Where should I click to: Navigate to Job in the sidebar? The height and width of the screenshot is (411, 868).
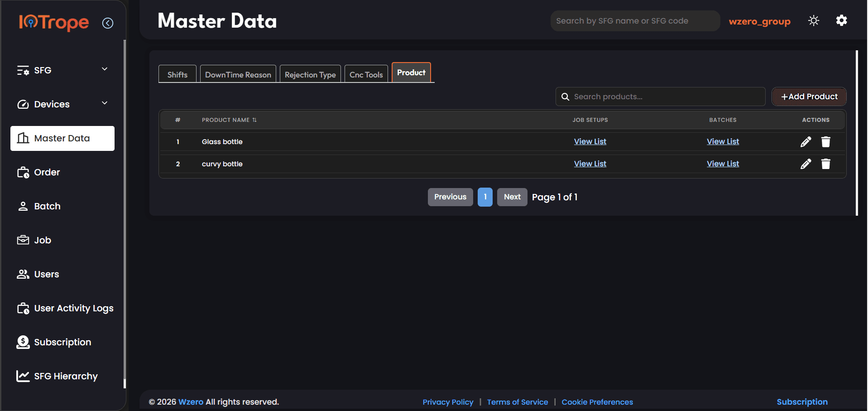[x=43, y=240]
